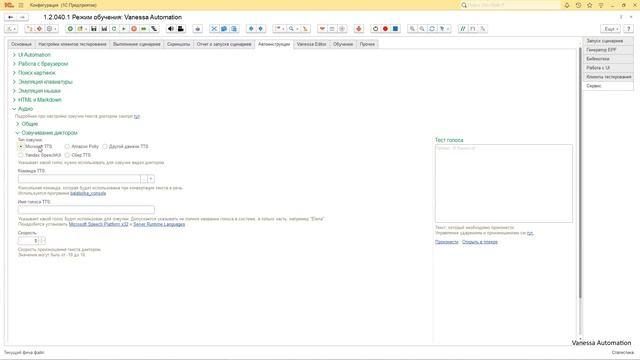Select the Yandex SpeechKit radio option
The width and height of the screenshot is (640, 360).
[x=21, y=155]
